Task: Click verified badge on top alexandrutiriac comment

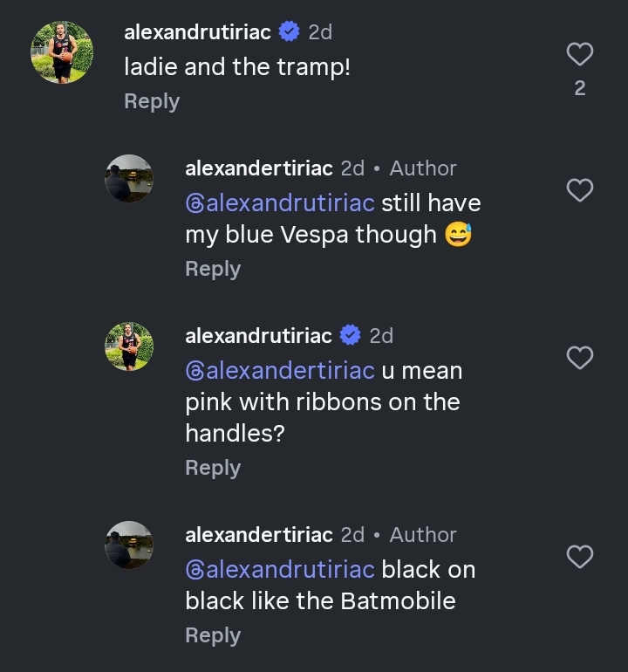Action: click(x=290, y=31)
